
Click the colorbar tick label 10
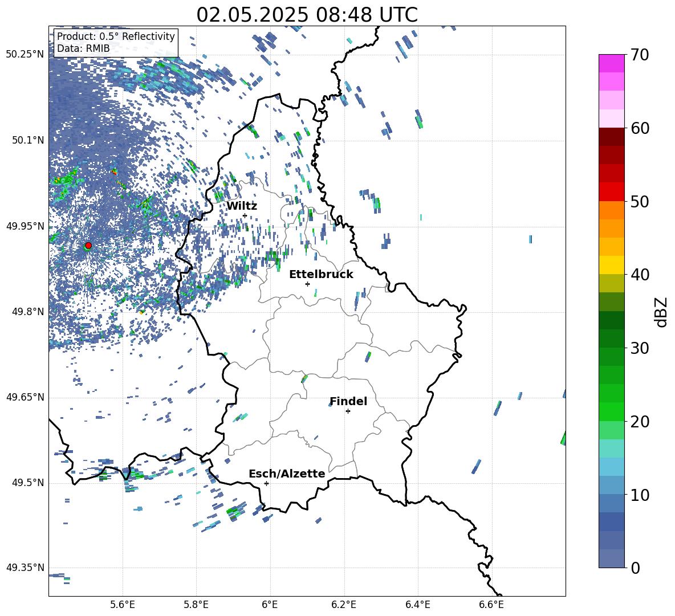640,495
